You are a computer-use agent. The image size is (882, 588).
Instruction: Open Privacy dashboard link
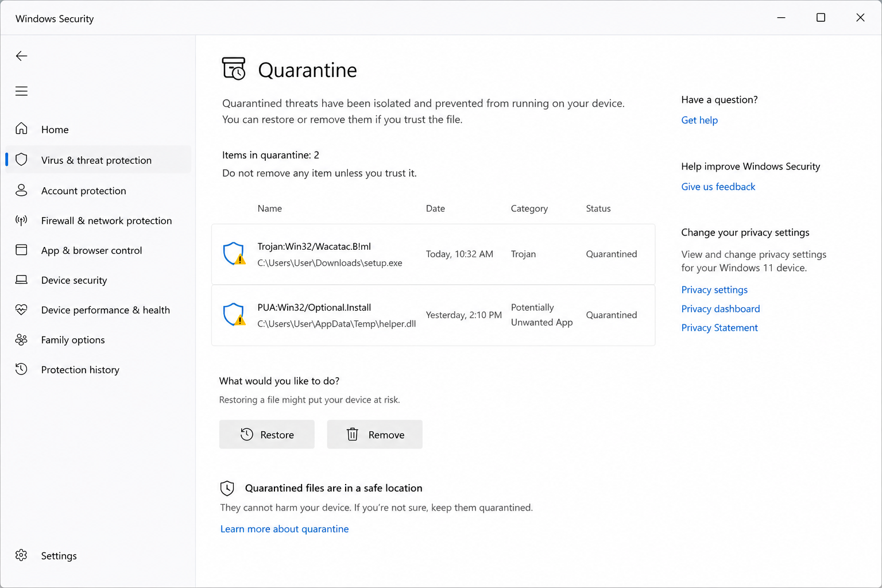pyautogui.click(x=721, y=309)
